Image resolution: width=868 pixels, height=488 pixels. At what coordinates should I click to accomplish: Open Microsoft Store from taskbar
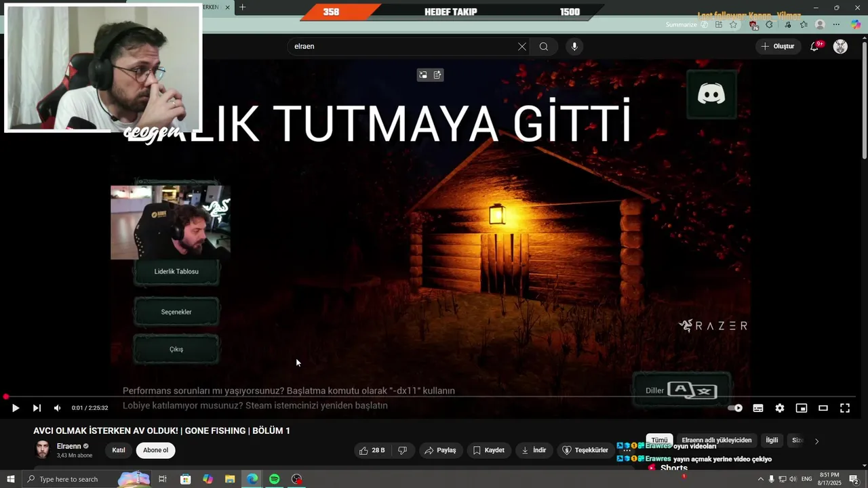point(185,479)
